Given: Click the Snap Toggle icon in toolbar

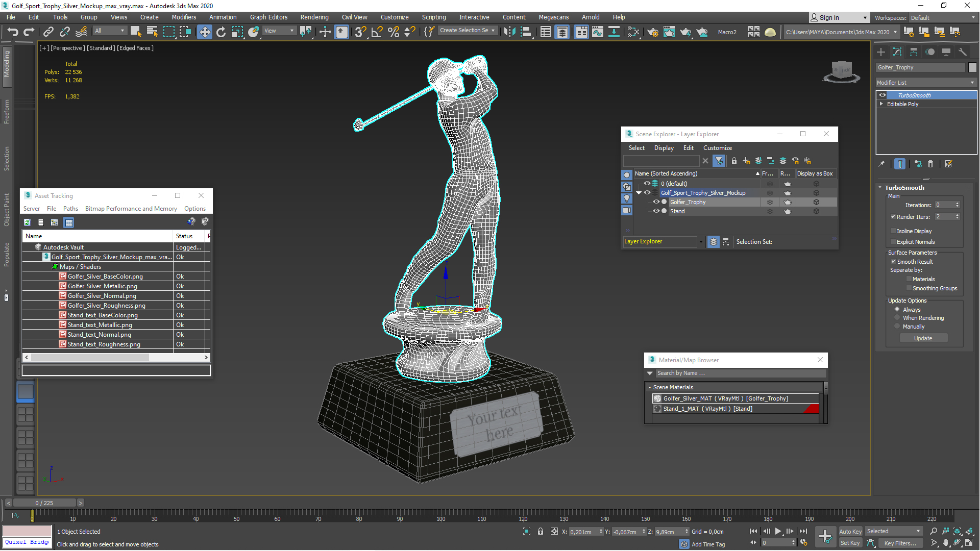Looking at the screenshot, I should pos(360,32).
